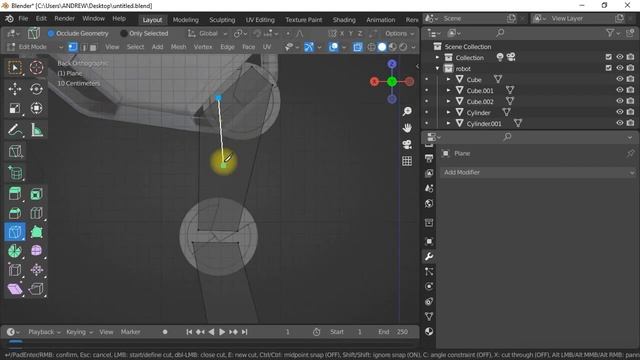
Task: Select the Measure tool
Action: (x=36, y=130)
